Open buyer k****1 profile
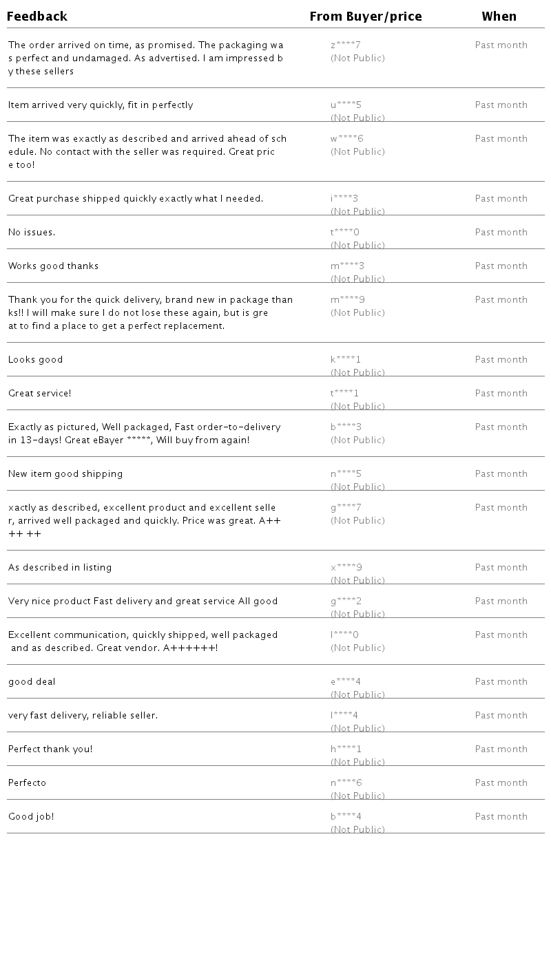The width and height of the screenshot is (551, 980). point(346,360)
